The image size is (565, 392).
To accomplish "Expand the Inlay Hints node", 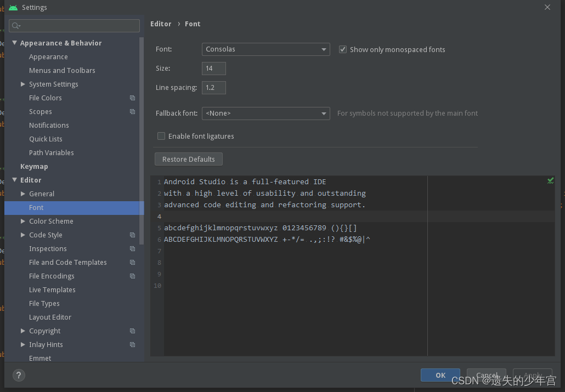I will pyautogui.click(x=23, y=344).
